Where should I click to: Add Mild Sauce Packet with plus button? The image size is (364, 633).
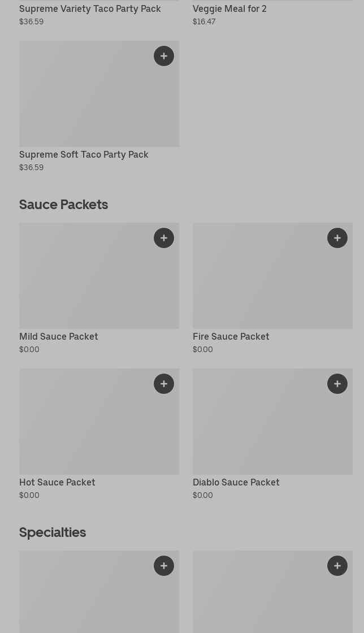164,238
